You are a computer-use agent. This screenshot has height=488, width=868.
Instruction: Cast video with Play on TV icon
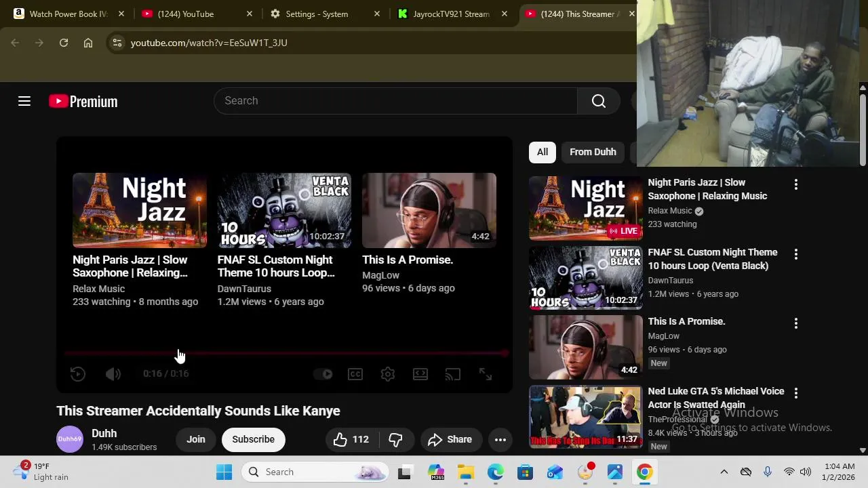tap(453, 374)
